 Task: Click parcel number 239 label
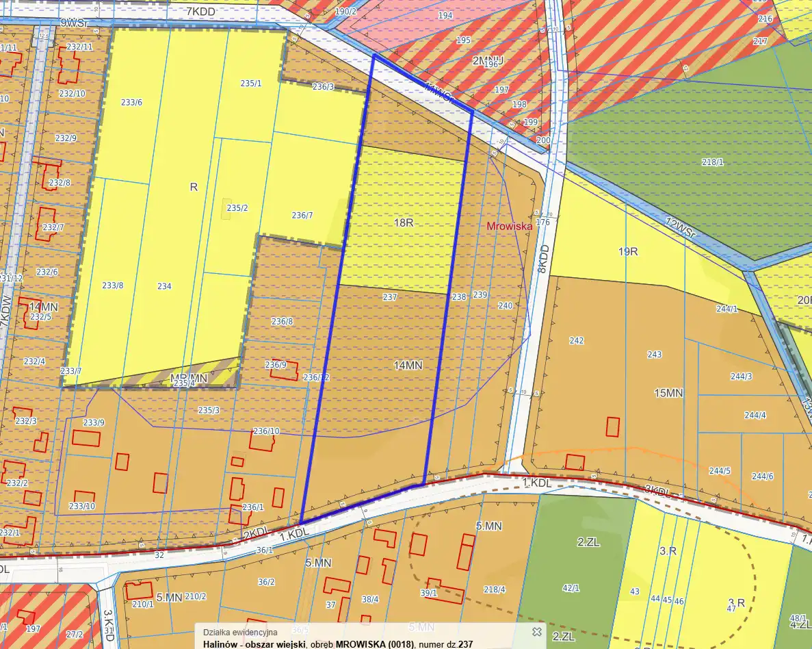pyautogui.click(x=480, y=294)
